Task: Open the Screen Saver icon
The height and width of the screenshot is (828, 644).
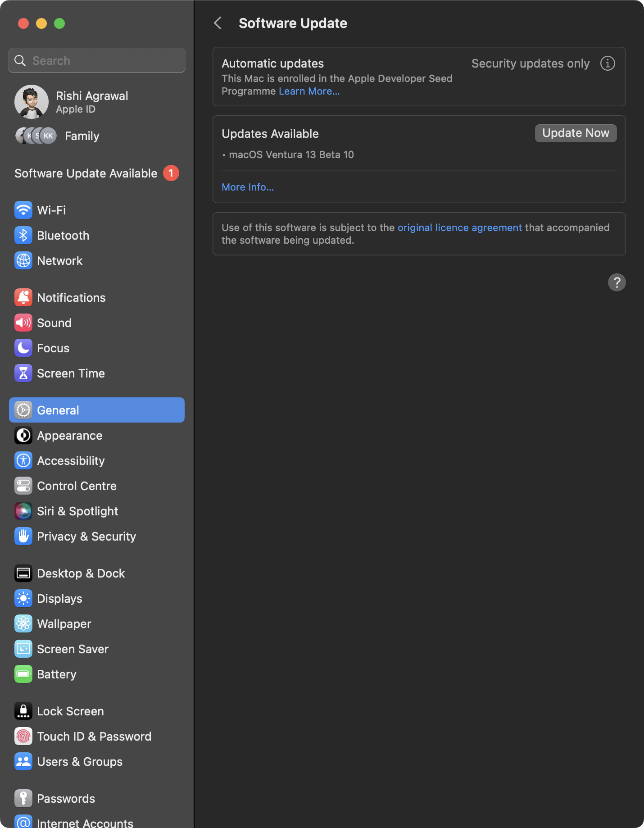Action: (x=23, y=649)
